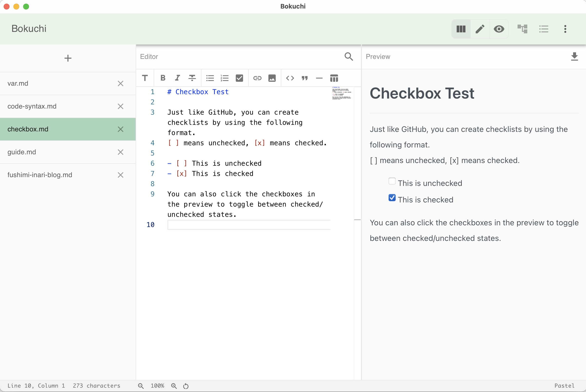586x392 pixels.
Task: Click the Bold formatting icon
Action: click(x=163, y=78)
